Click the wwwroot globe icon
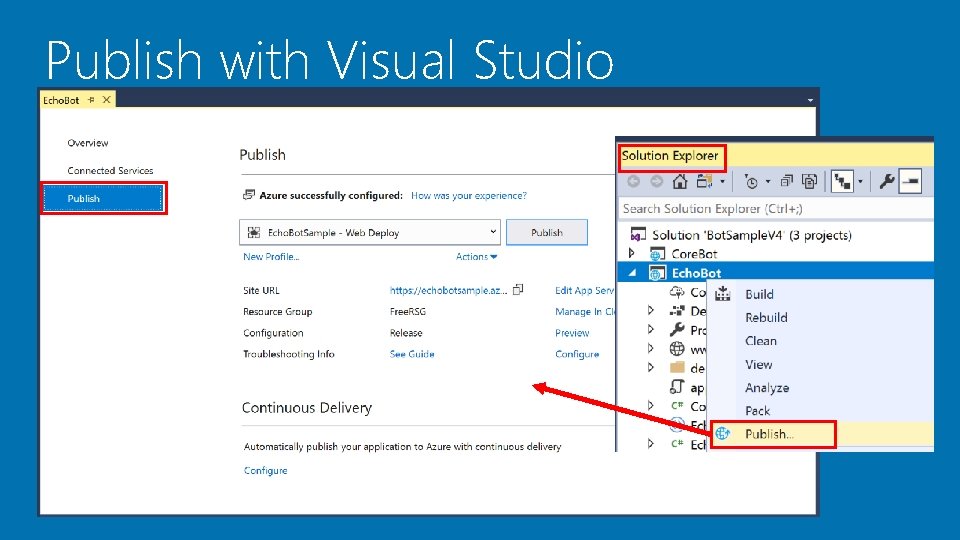This screenshot has width=960, height=540. [x=677, y=349]
